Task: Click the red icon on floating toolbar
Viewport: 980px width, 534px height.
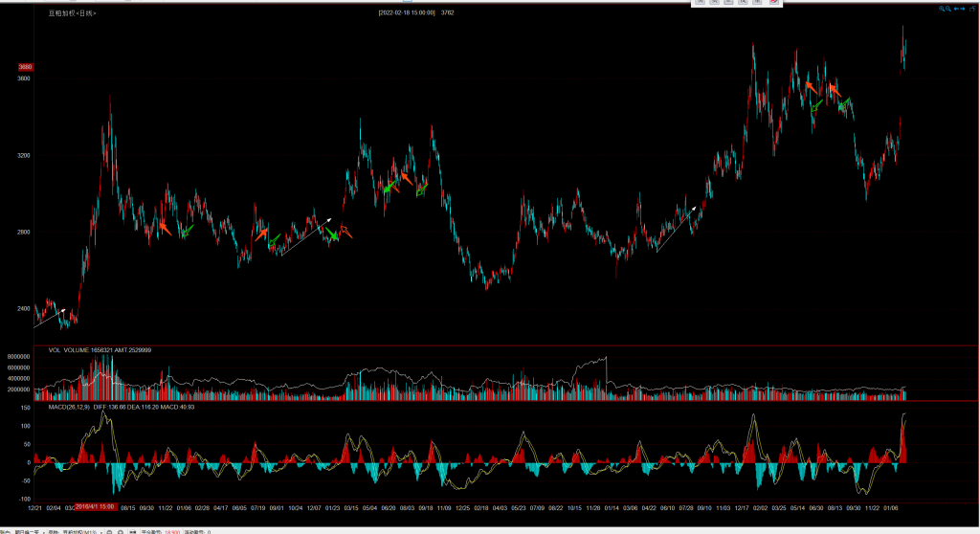Action: pyautogui.click(x=774, y=3)
